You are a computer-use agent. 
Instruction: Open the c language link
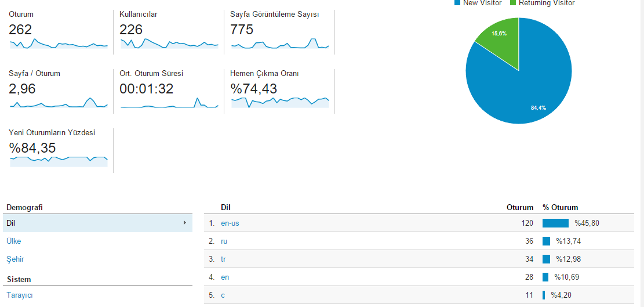click(223, 295)
